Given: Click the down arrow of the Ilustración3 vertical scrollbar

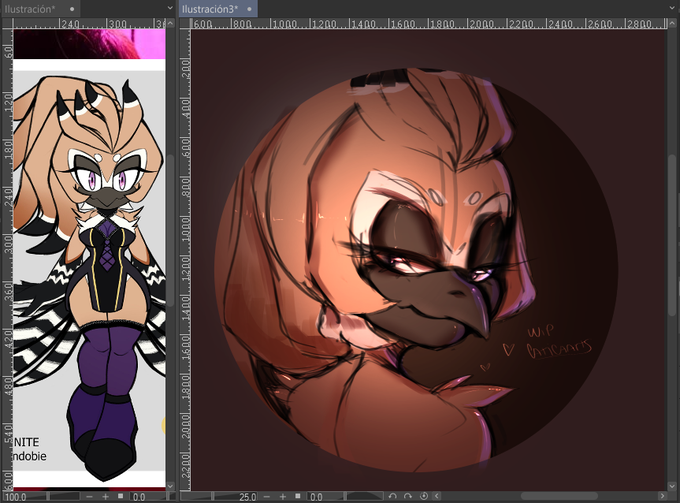Looking at the screenshot, I should (x=673, y=486).
